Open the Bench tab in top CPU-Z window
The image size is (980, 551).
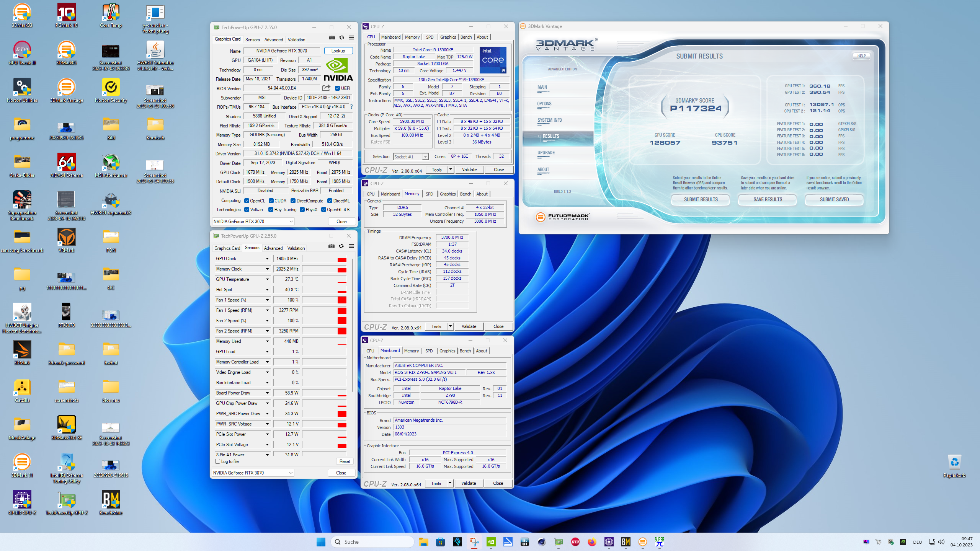pos(466,37)
